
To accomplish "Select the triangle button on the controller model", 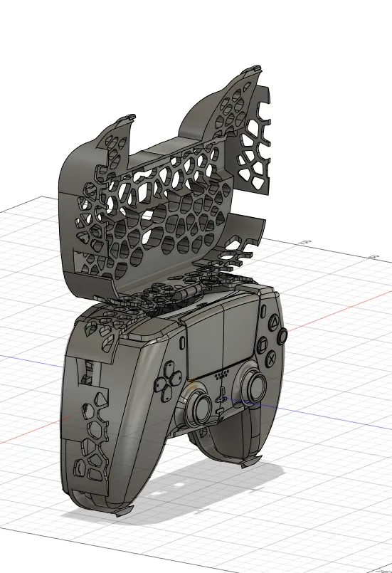I will click(x=275, y=322).
